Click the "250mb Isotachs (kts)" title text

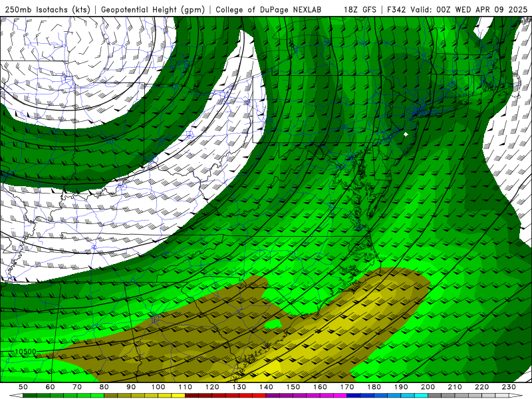[x=47, y=9]
